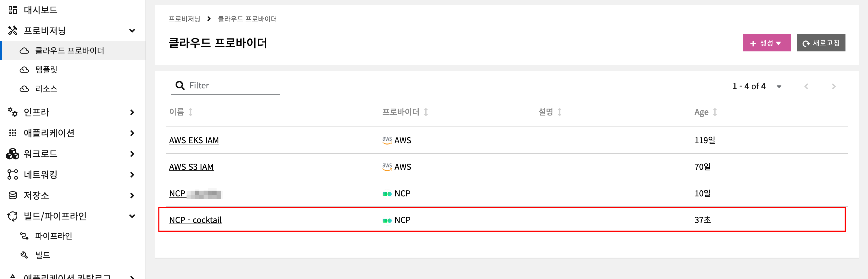Image resolution: width=868 pixels, height=279 pixels.
Task: Click the storage database icon
Action: (x=12, y=196)
